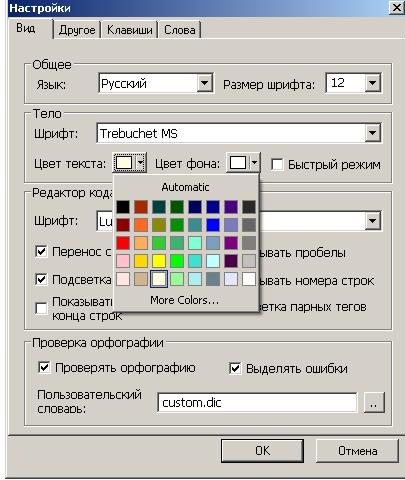Uncheck Проверять орфографию
Viewport: 405px width, 480px height.
44,368
